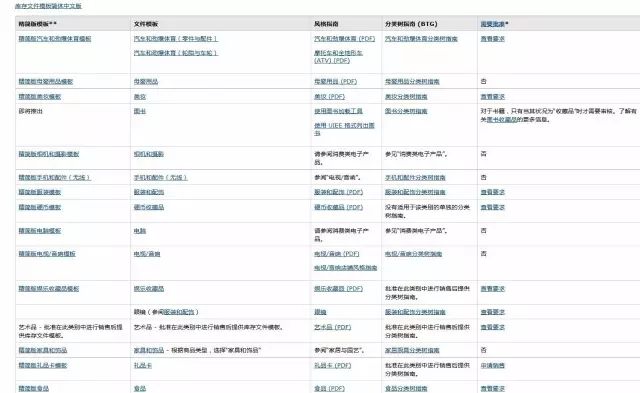
Task: Click 查看要求 in the 娱乐收藏品 row
Action: (x=493, y=289)
